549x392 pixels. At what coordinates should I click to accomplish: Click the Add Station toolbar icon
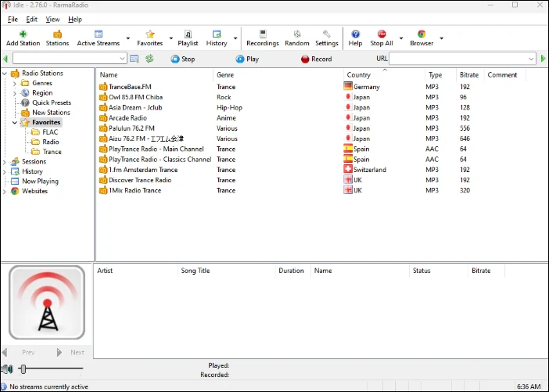[x=23, y=38]
